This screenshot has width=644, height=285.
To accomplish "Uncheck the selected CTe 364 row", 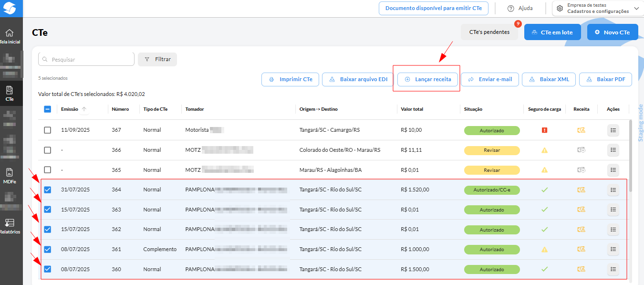I will pos(48,190).
